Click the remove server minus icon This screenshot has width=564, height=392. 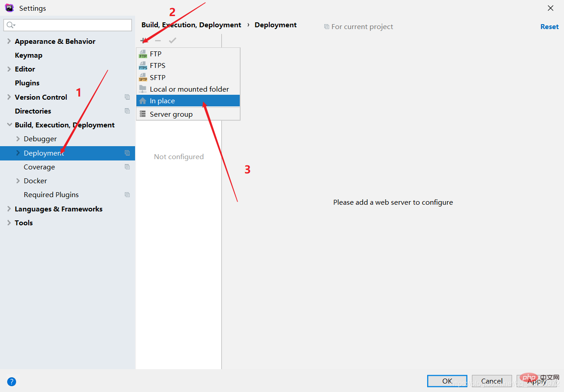point(158,41)
